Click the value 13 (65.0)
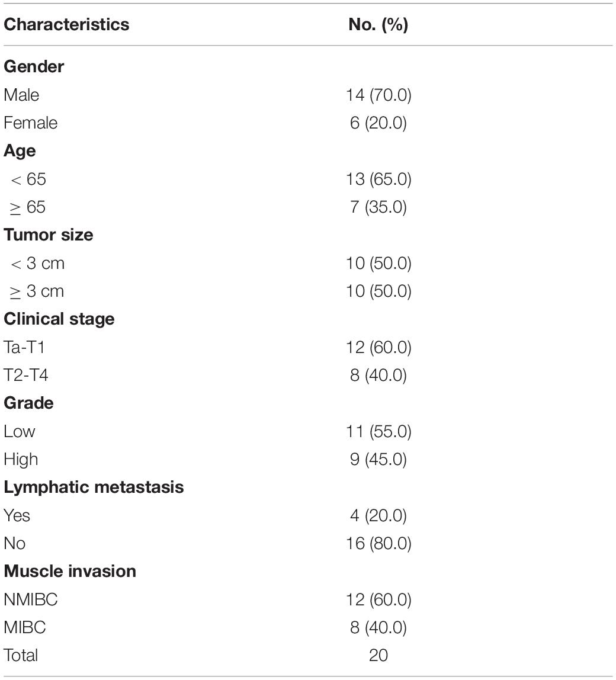This screenshot has width=616, height=680. tap(378, 179)
